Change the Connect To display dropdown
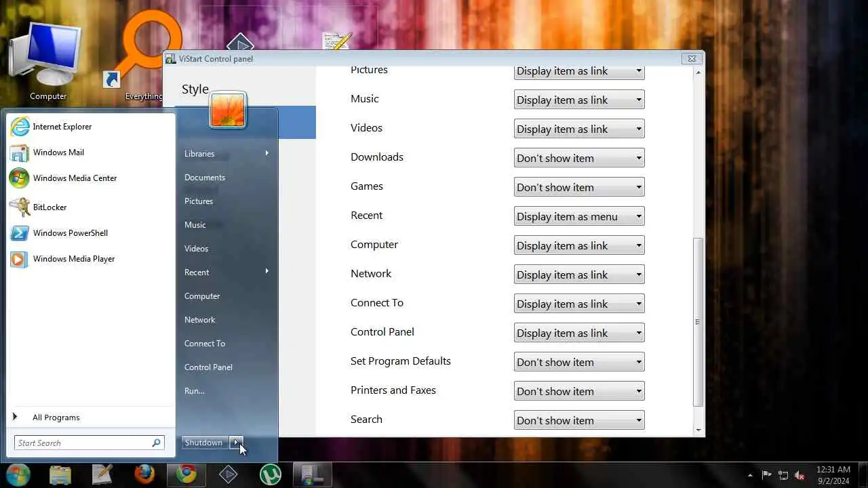Viewport: 868px width, 488px height. [x=579, y=304]
